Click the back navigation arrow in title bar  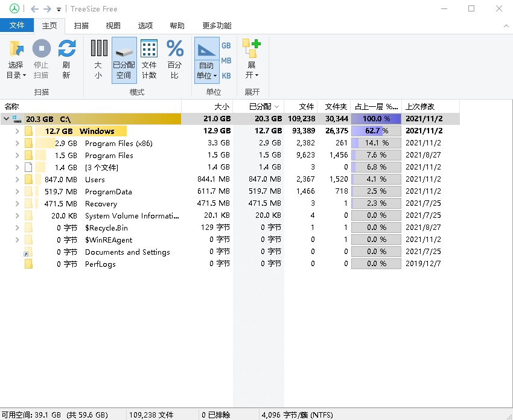(34, 9)
